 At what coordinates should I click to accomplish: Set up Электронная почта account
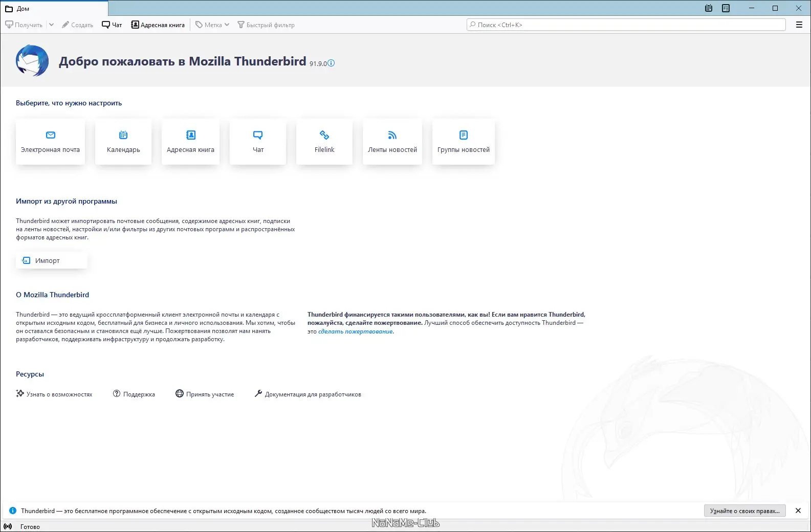(x=50, y=142)
